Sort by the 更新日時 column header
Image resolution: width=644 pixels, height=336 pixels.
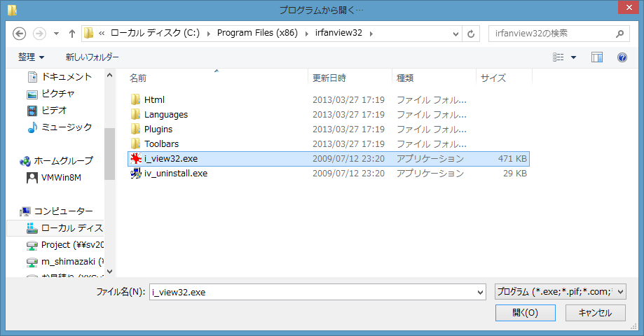(x=329, y=78)
